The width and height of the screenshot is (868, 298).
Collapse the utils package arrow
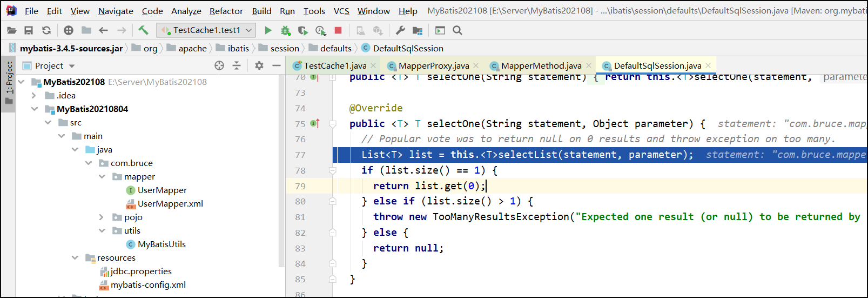(102, 230)
